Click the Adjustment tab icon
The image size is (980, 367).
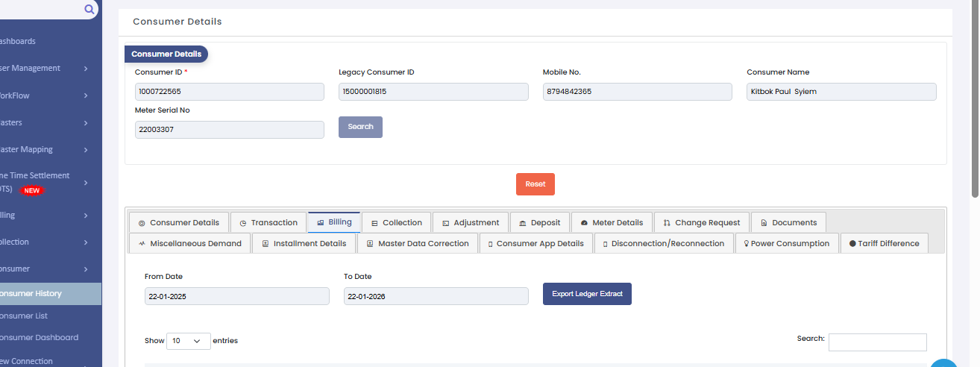pyautogui.click(x=445, y=223)
